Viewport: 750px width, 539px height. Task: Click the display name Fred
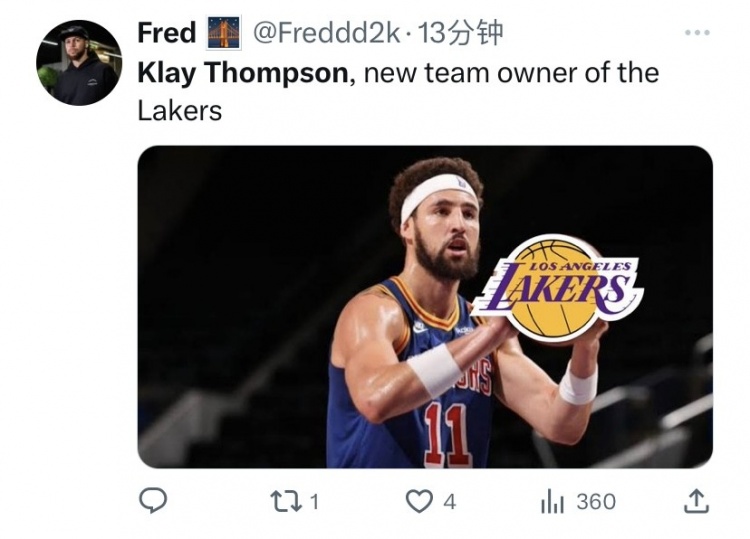tap(166, 33)
